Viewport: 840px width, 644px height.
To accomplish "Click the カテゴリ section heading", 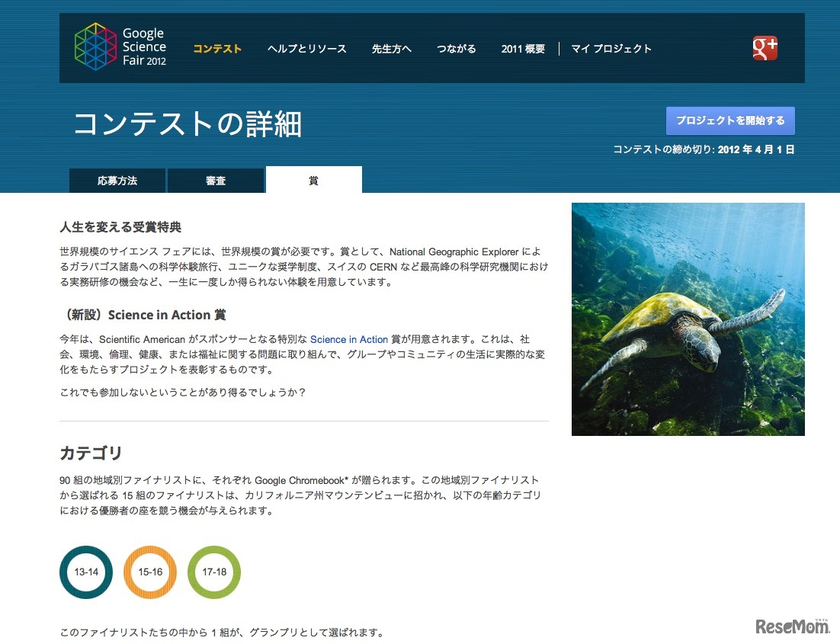I will click(91, 453).
